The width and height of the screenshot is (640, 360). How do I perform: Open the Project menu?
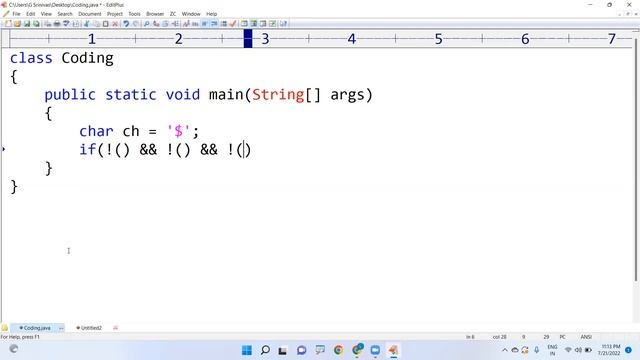point(115,14)
